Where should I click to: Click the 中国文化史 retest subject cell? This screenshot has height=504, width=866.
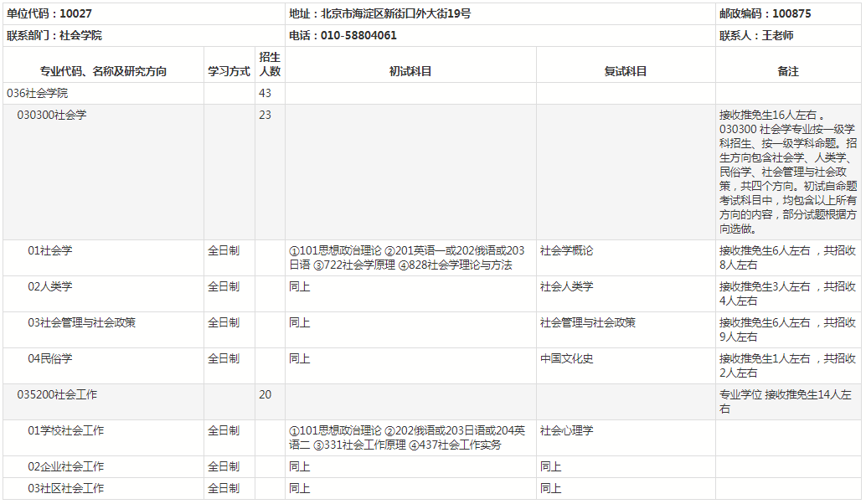(x=567, y=358)
